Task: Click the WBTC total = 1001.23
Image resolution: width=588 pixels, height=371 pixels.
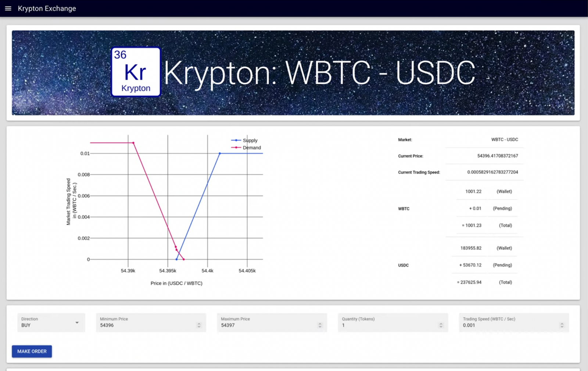Action: tap(472, 225)
